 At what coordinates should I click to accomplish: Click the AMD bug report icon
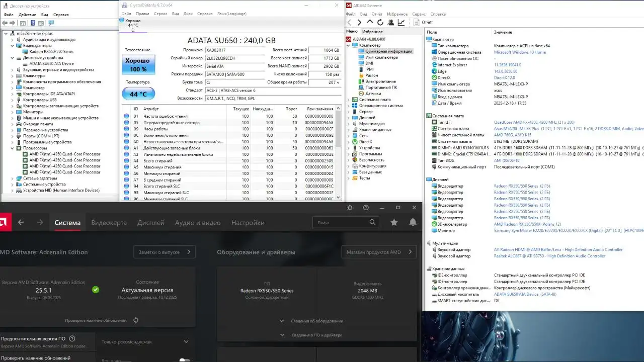[350, 208]
